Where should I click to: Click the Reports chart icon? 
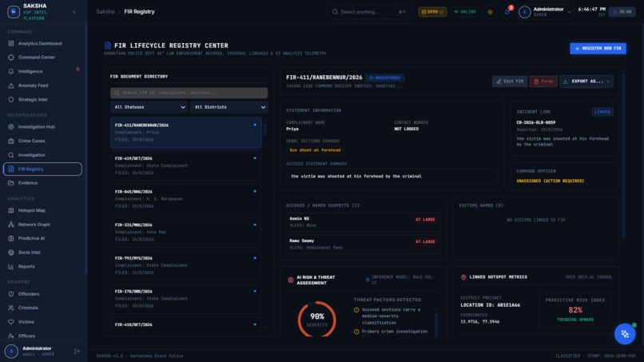(x=11, y=266)
